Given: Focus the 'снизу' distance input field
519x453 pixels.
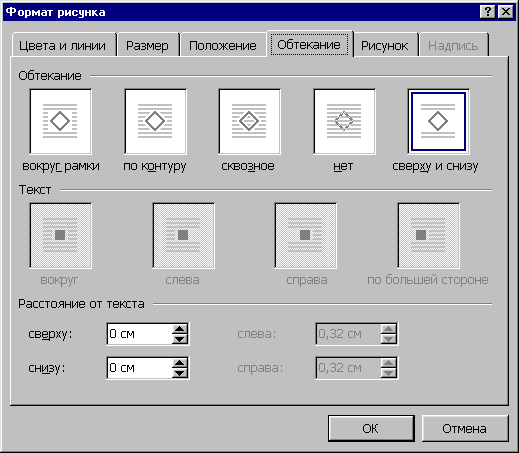Looking at the screenshot, I should [x=139, y=368].
